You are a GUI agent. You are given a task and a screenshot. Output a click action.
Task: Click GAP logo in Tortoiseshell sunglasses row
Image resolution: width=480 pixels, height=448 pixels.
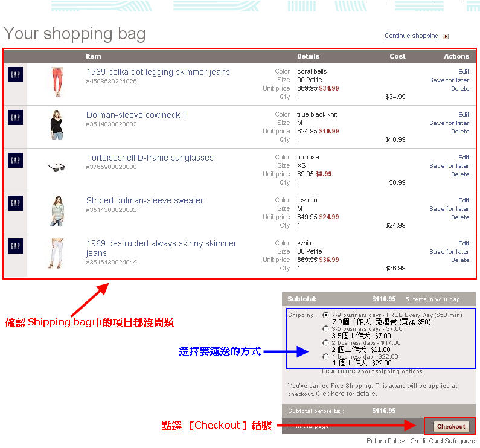point(15,160)
